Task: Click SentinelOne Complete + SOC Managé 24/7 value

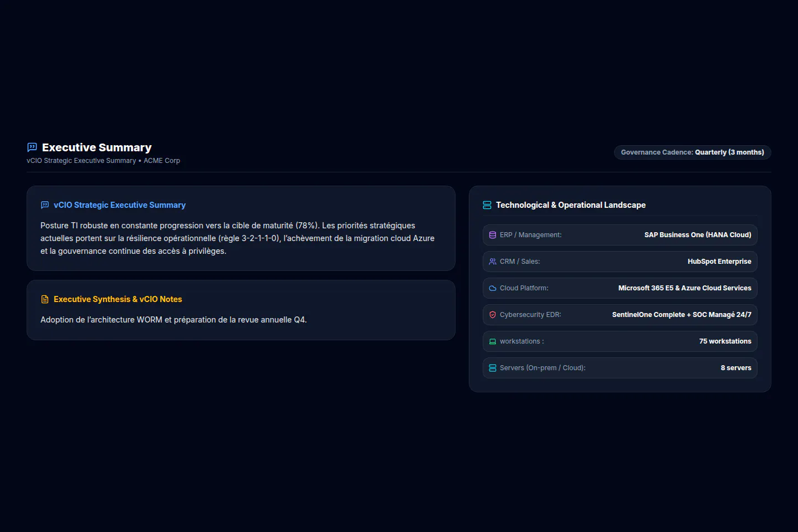Action: coord(682,315)
